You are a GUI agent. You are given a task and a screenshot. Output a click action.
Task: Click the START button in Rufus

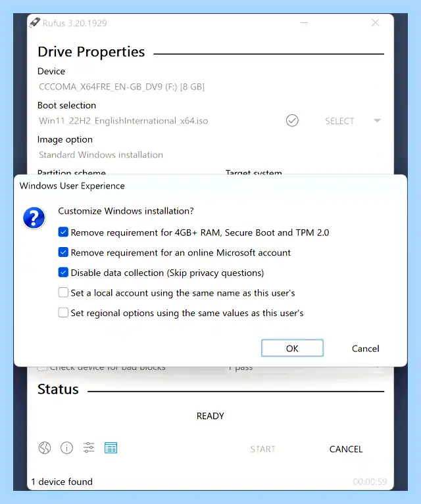(x=262, y=449)
